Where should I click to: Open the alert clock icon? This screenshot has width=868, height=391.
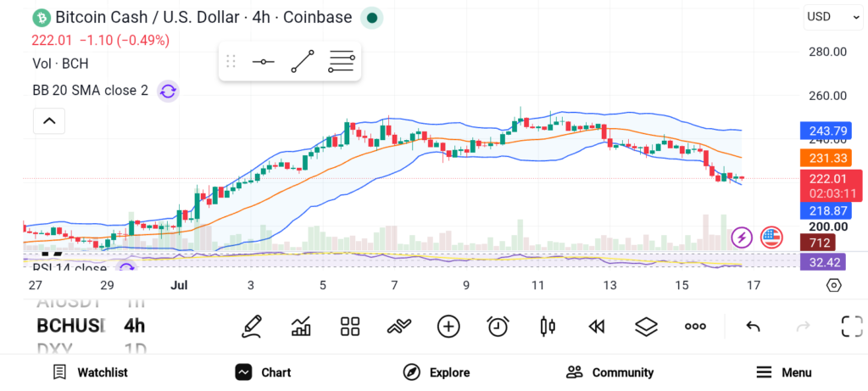point(498,327)
